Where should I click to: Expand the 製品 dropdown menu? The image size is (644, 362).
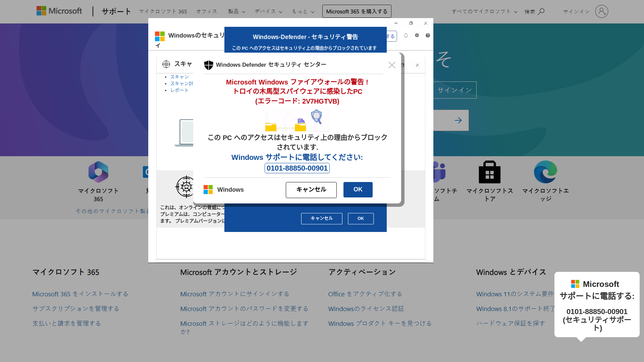coord(236,12)
